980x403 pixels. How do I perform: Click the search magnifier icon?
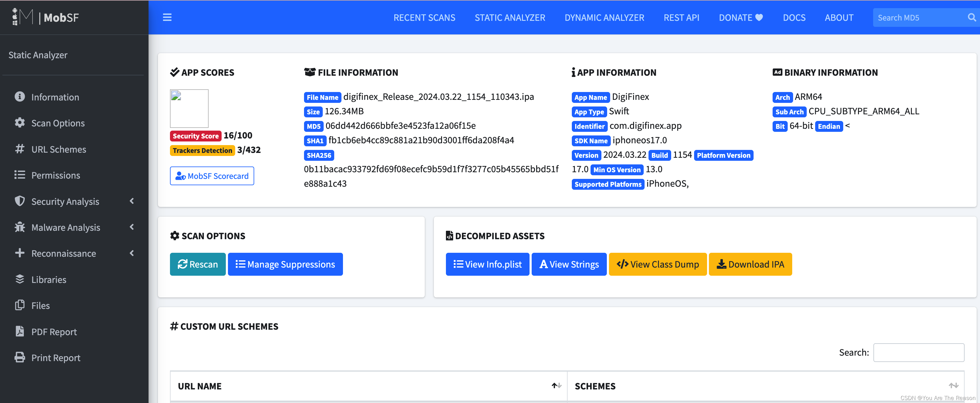[972, 17]
